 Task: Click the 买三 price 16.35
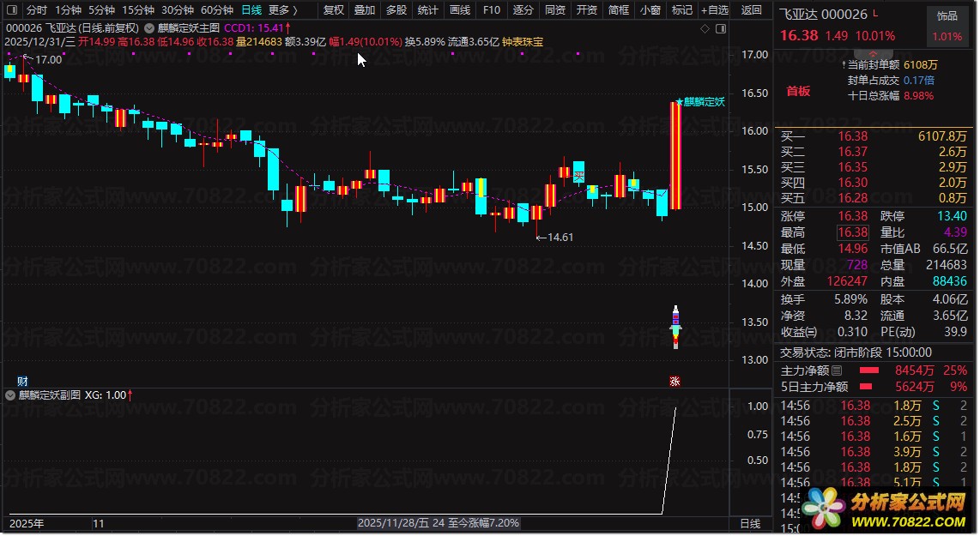click(x=852, y=166)
